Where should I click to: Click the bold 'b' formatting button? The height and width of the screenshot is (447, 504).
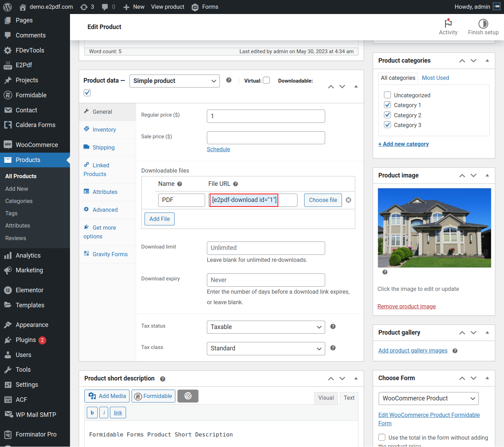click(x=92, y=413)
